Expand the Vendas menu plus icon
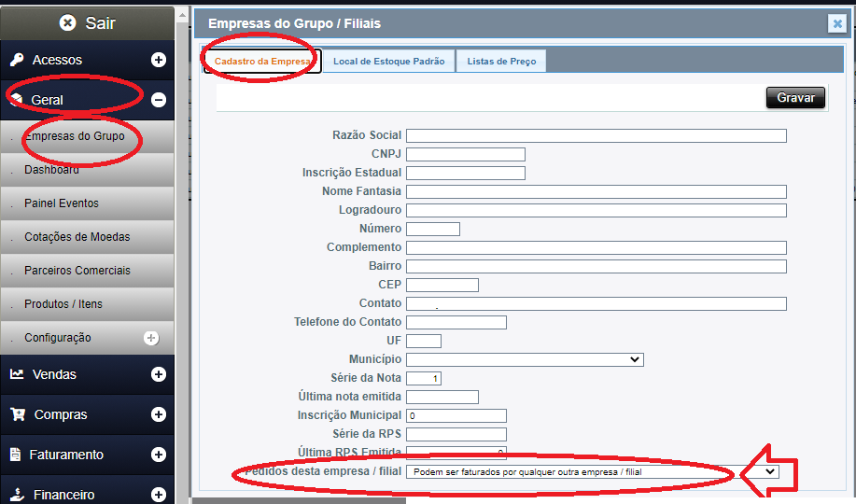 coord(159,374)
